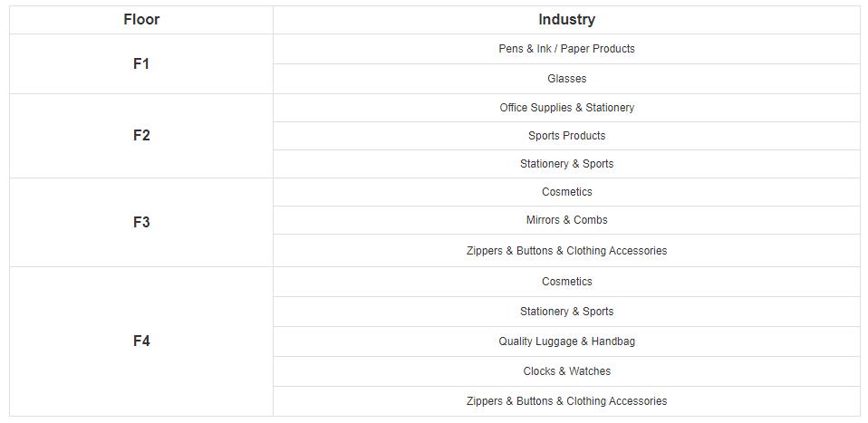Click the Floor column header
The width and height of the screenshot is (868, 423).
(x=141, y=20)
